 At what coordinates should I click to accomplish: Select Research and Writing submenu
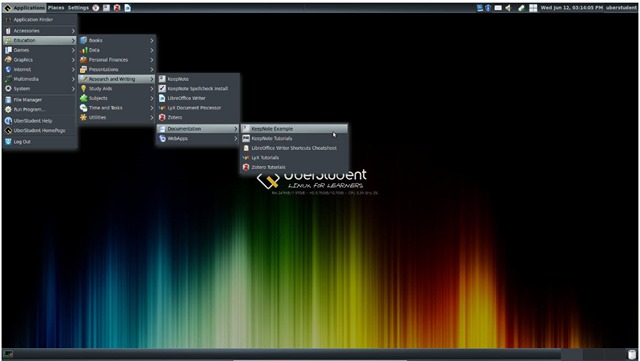(117, 79)
